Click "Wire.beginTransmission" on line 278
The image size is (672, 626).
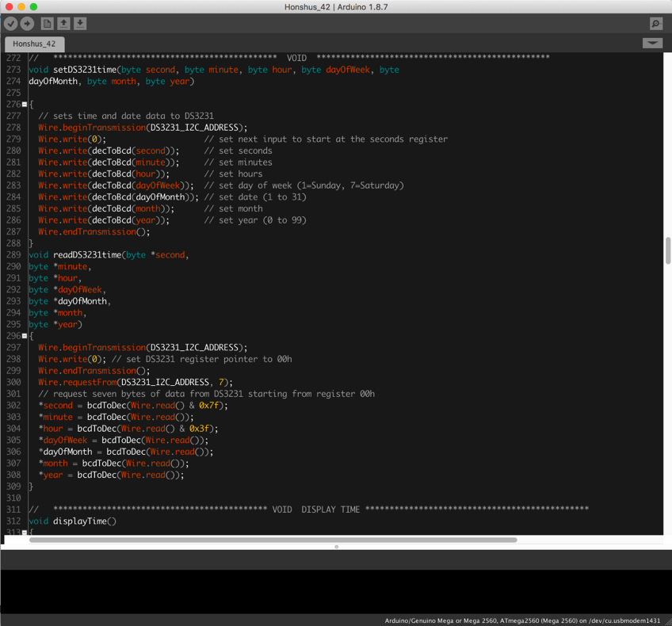(x=92, y=128)
